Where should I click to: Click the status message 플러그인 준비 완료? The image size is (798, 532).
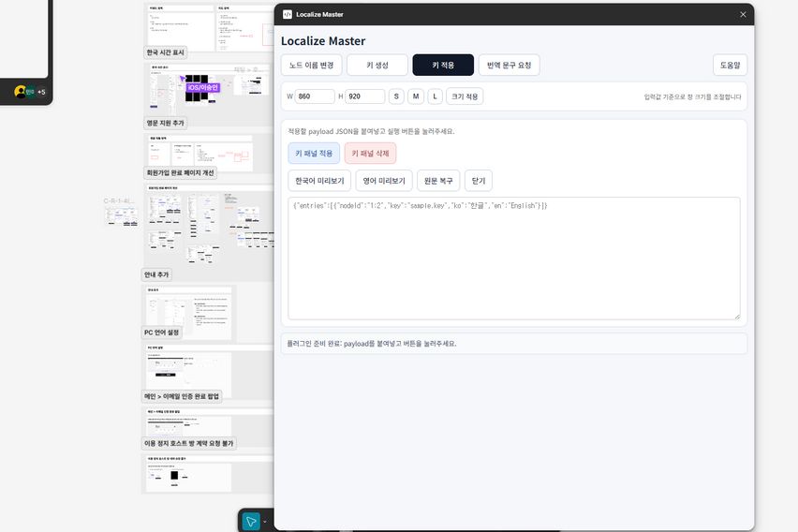click(372, 344)
